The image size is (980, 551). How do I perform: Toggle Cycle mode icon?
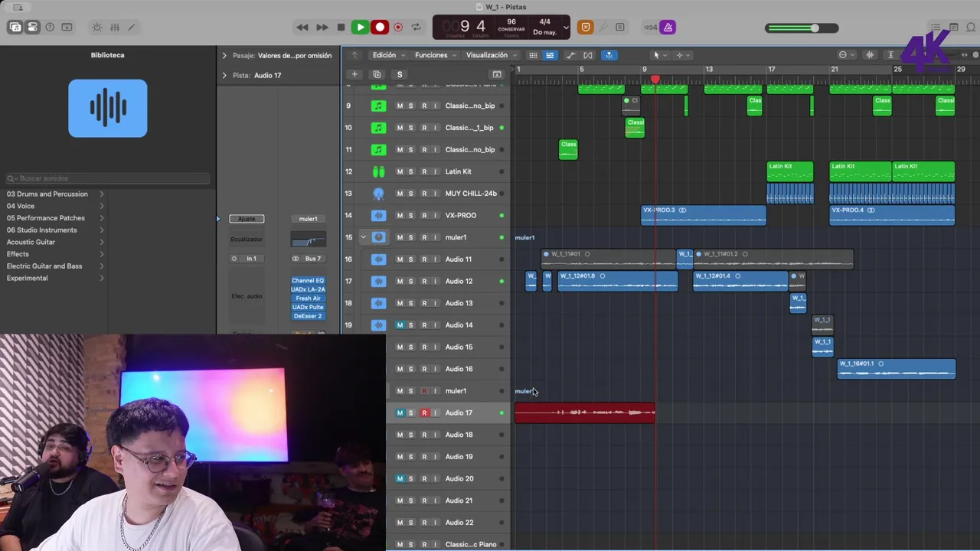[416, 27]
